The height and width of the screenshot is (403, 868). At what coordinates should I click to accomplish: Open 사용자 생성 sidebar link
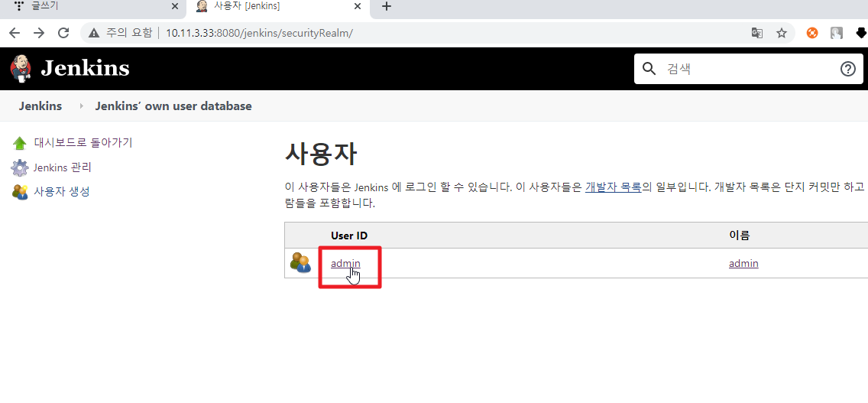point(62,192)
